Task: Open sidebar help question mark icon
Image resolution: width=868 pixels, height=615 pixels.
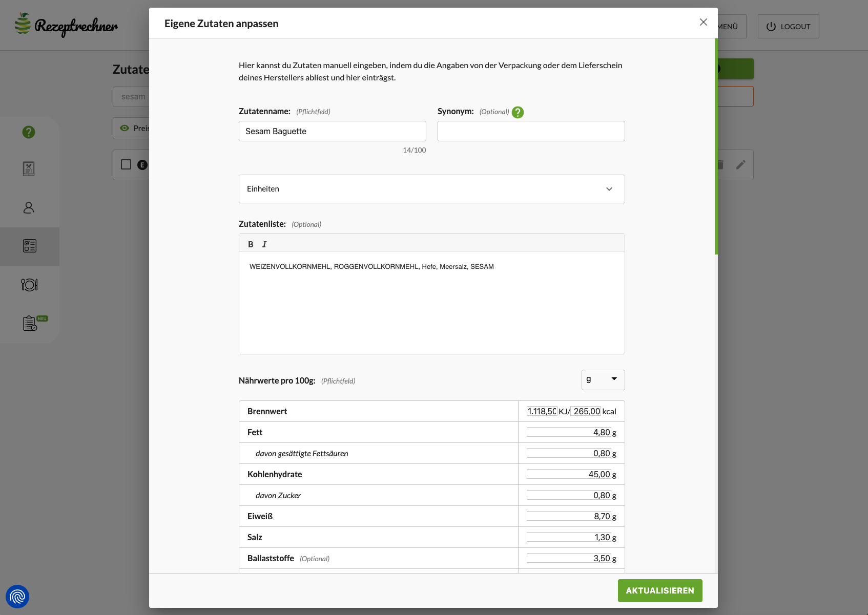Action: pos(29,132)
